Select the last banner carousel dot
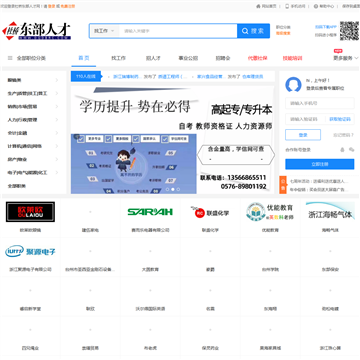Screen dimensions: 360x360 point(178,189)
